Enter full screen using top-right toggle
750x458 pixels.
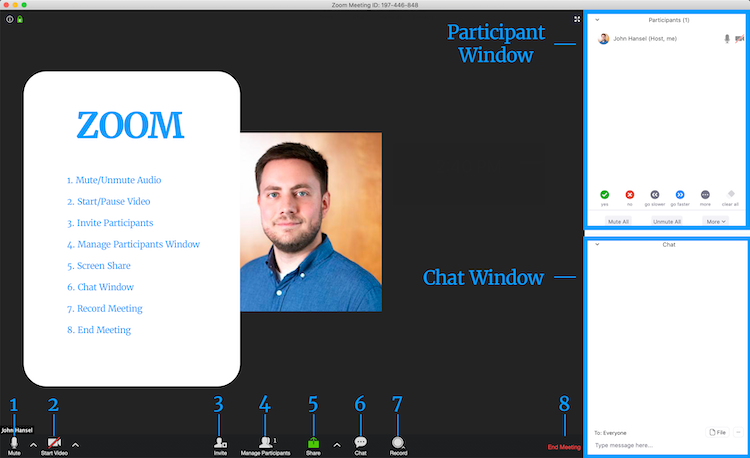click(577, 19)
